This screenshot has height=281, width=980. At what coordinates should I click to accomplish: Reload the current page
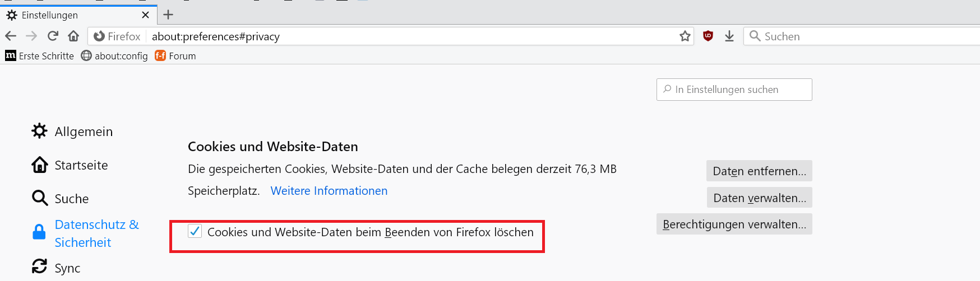pos(53,36)
